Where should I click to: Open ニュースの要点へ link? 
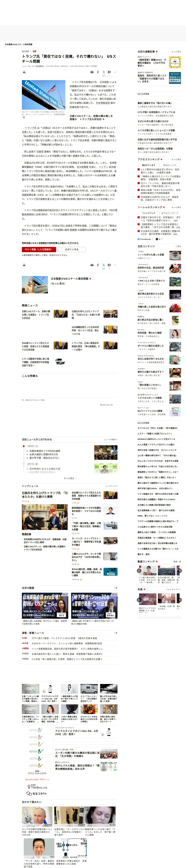coord(111,440)
